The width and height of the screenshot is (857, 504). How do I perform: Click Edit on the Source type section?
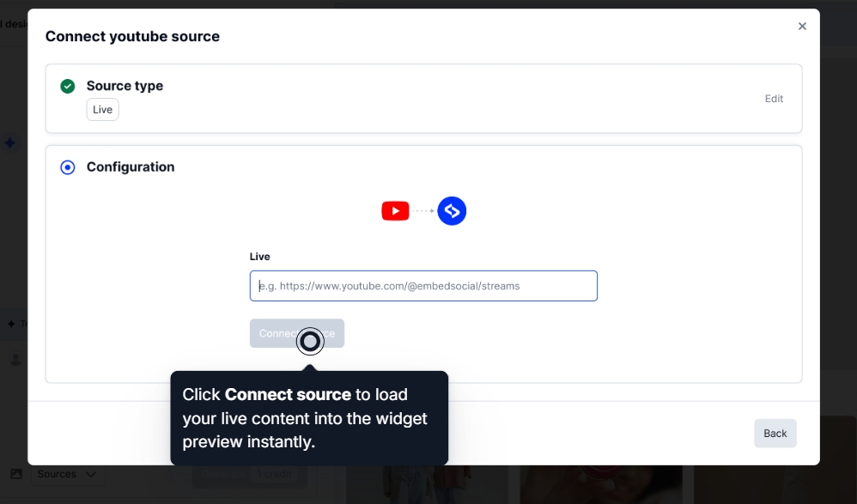[x=774, y=98]
